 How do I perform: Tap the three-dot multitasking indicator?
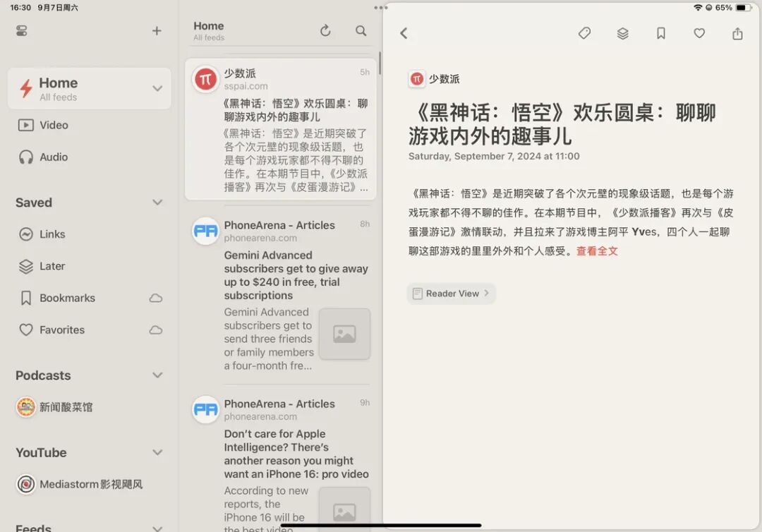pos(380,7)
